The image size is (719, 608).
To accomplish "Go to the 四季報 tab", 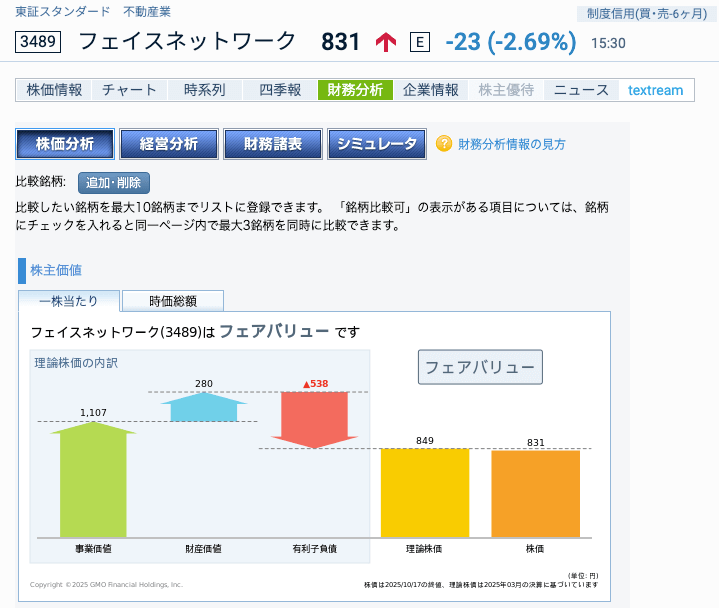I will point(280,90).
